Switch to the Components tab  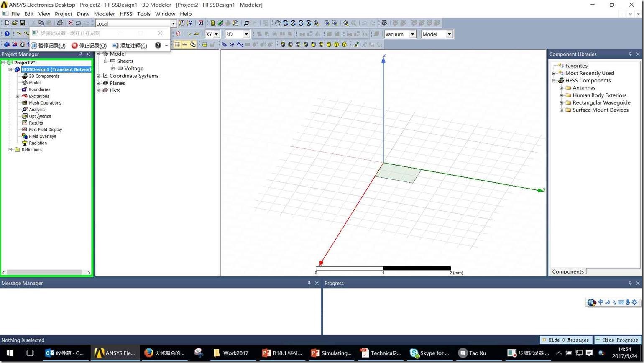pos(567,271)
